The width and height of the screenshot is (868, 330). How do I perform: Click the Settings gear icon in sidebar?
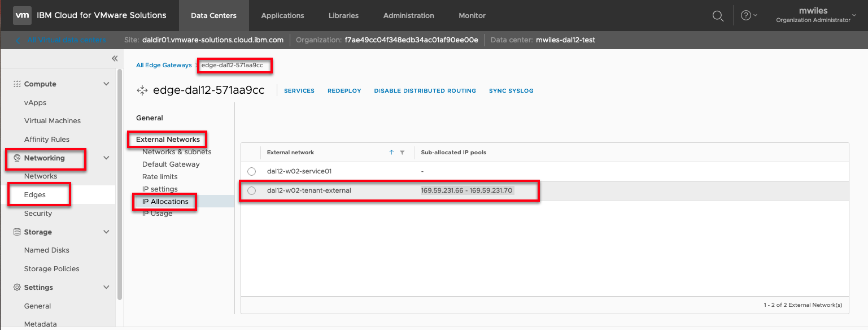pos(17,288)
